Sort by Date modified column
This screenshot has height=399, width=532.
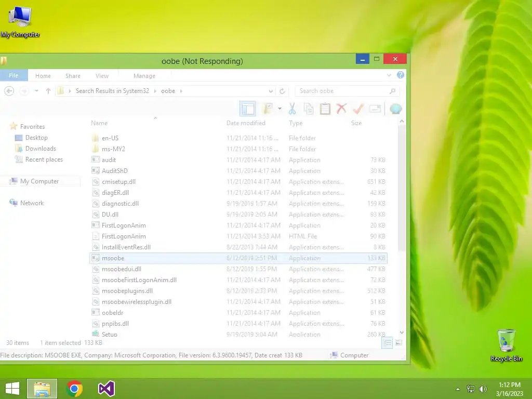coord(246,123)
